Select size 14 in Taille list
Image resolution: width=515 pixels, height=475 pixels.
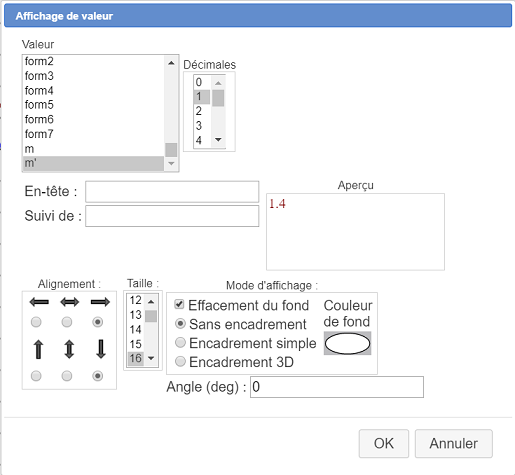pos(136,330)
